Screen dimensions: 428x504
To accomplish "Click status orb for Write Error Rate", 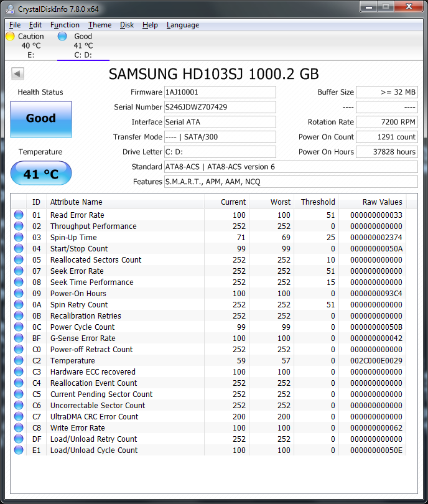I will point(19,427).
